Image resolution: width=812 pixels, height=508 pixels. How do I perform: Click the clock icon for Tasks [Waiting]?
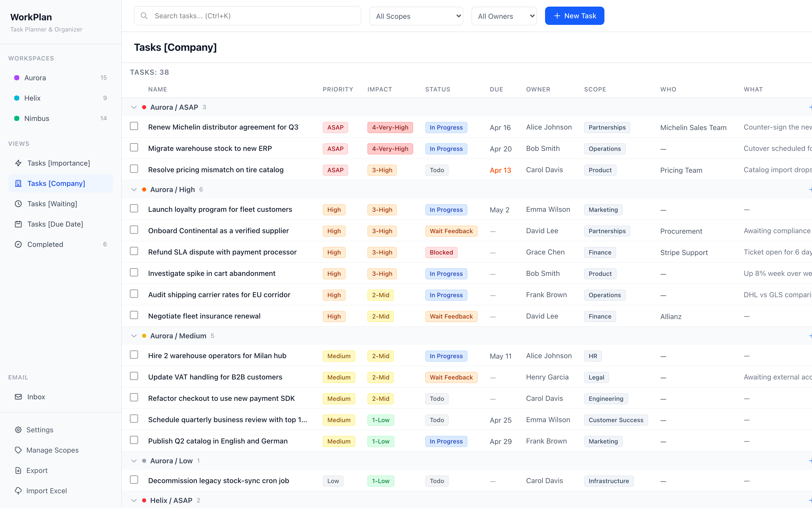pyautogui.click(x=19, y=204)
